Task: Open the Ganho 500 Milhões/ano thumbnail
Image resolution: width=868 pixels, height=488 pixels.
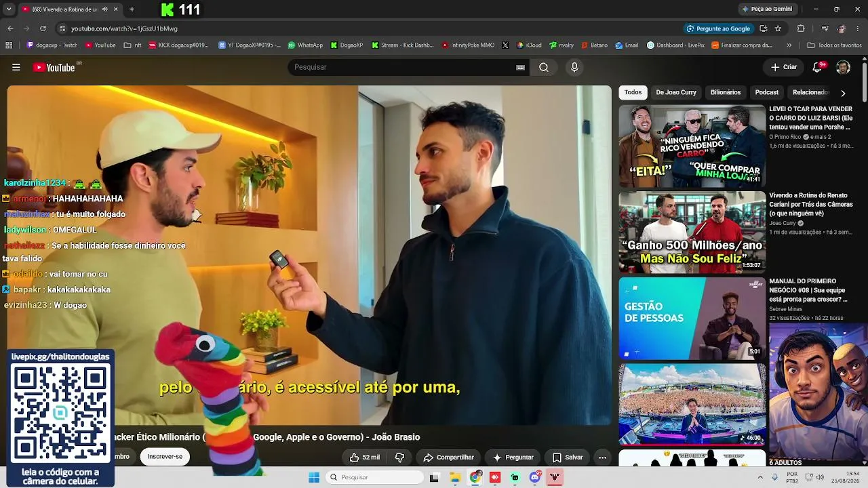Action: [692, 232]
